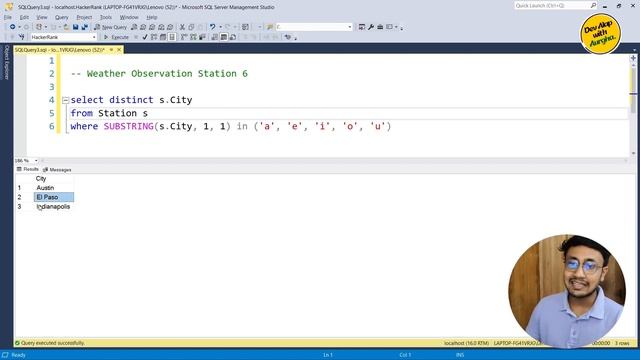Open the 186% zoom level dropdown

pos(36,161)
